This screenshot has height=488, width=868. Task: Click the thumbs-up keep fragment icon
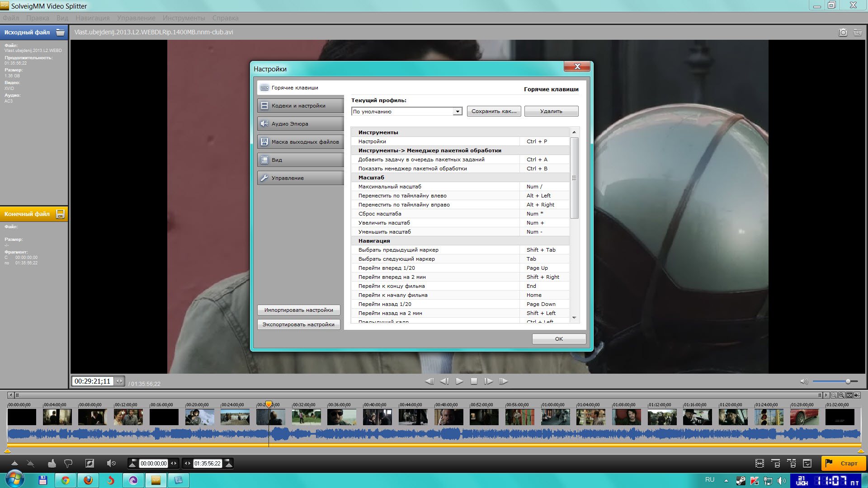[52, 463]
